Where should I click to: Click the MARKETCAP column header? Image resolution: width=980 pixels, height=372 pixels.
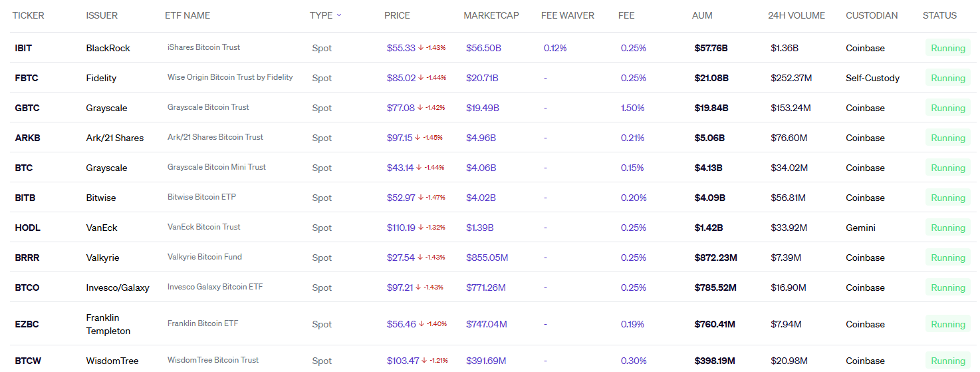point(491,15)
